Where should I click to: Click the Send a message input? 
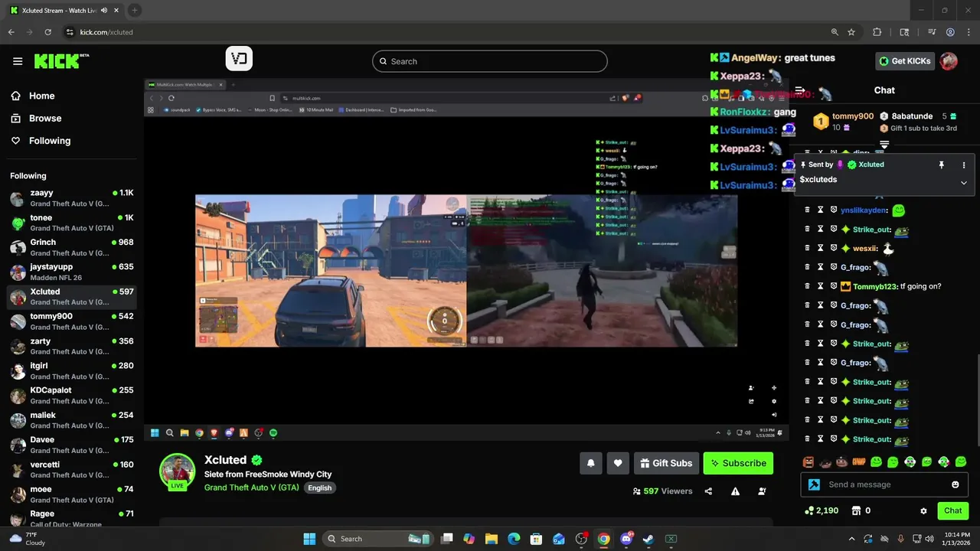884,484
